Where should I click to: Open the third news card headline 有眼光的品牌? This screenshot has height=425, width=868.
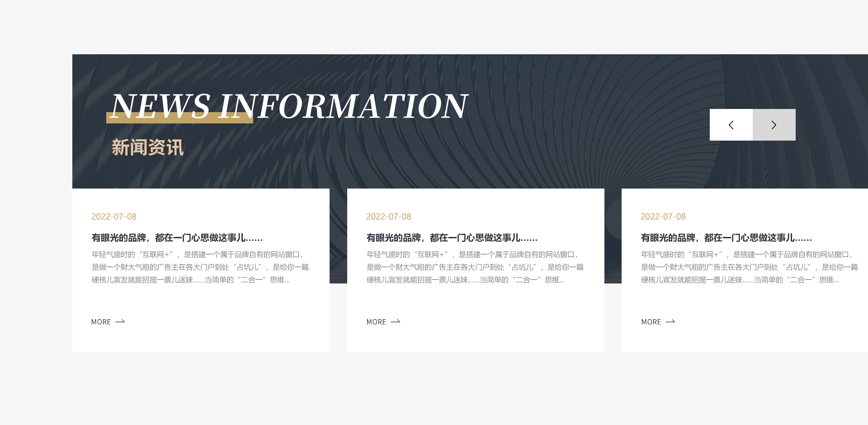[x=726, y=238]
